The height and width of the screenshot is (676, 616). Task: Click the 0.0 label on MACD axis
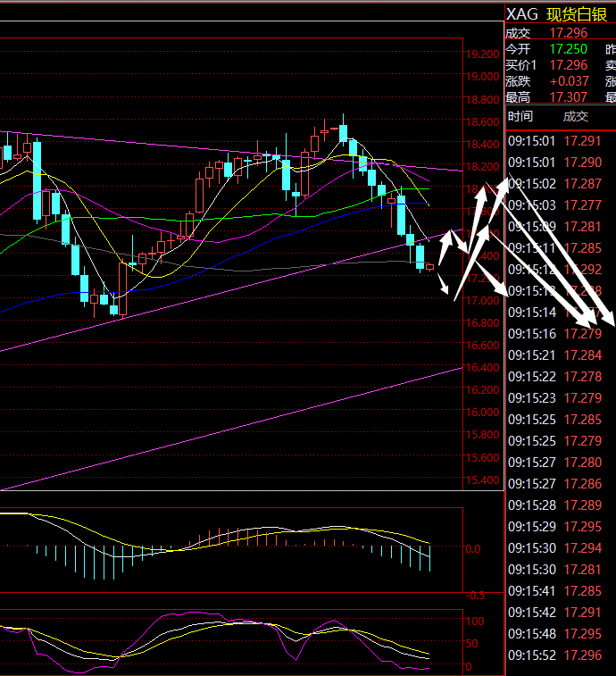(x=473, y=549)
